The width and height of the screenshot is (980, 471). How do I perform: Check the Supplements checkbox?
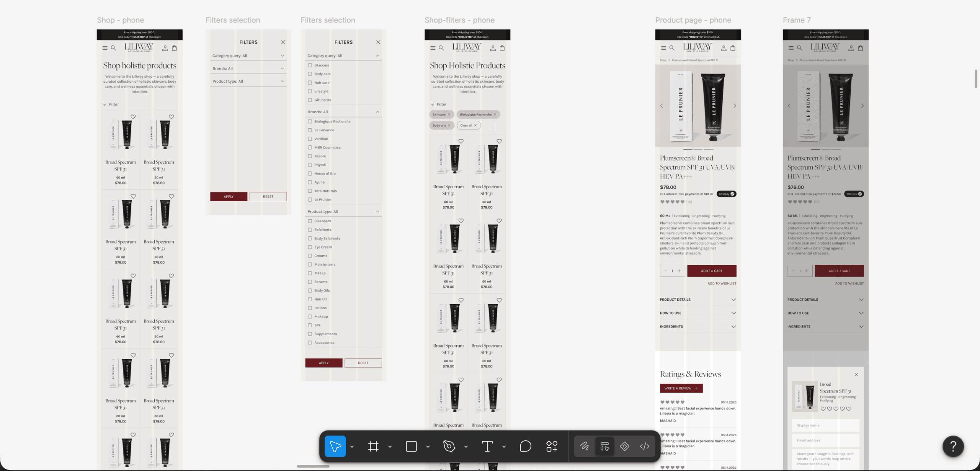click(x=310, y=334)
